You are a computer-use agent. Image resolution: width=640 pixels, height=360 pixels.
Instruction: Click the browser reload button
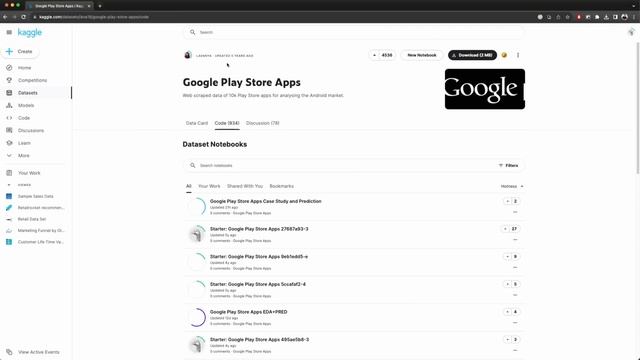coord(24,17)
